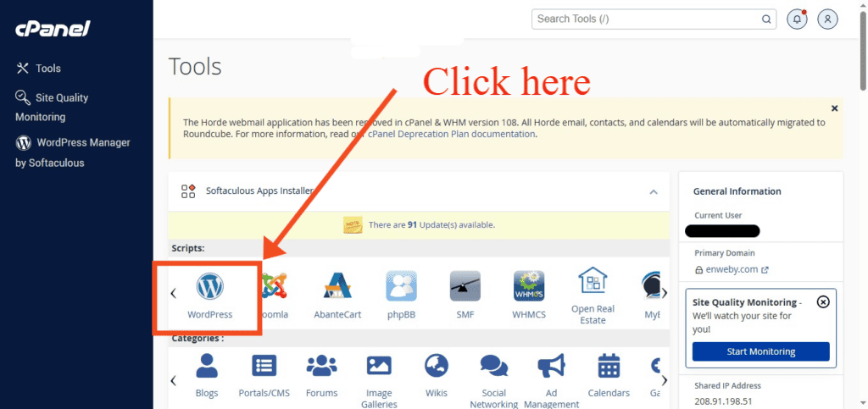The height and width of the screenshot is (409, 868).
Task: Open the phpBB script icon
Action: coord(401,285)
